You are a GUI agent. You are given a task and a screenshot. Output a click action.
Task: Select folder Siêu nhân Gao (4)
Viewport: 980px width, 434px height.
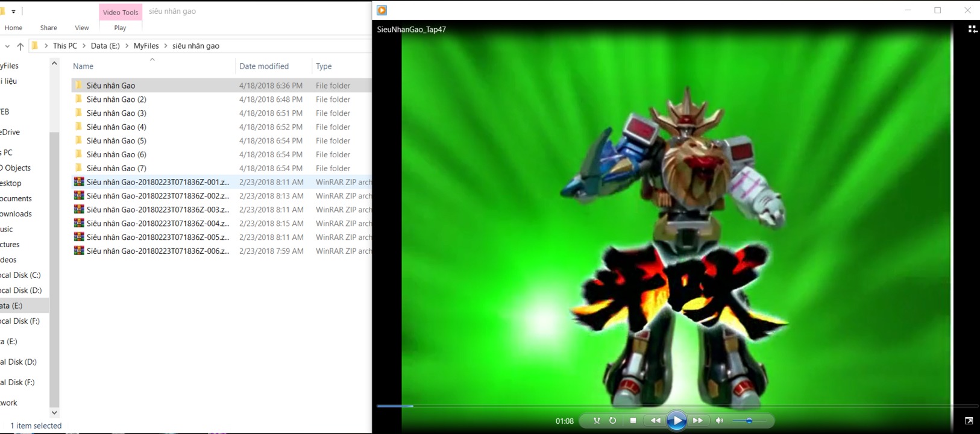click(116, 127)
